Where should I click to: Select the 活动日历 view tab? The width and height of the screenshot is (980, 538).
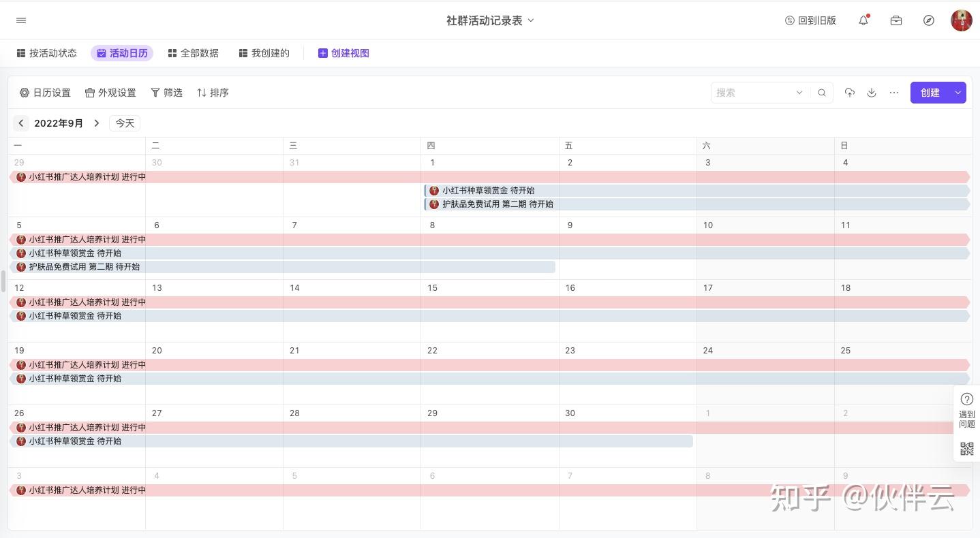[122, 53]
